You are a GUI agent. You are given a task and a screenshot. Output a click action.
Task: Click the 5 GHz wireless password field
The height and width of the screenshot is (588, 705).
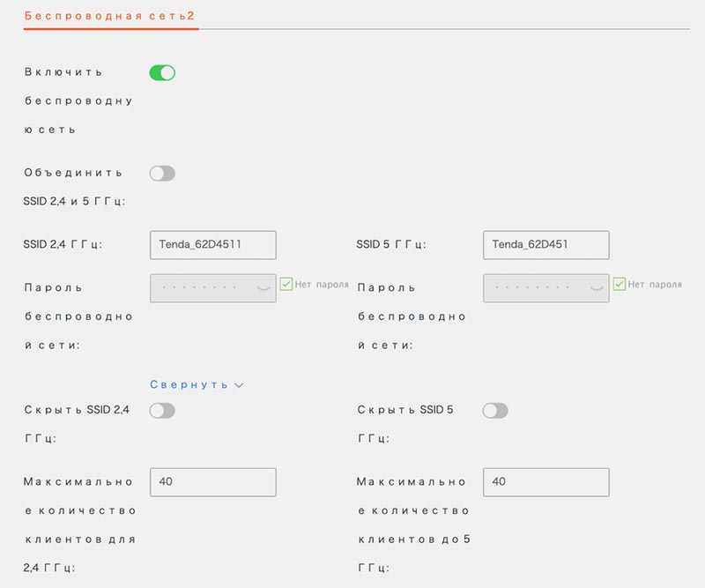[x=536, y=288]
